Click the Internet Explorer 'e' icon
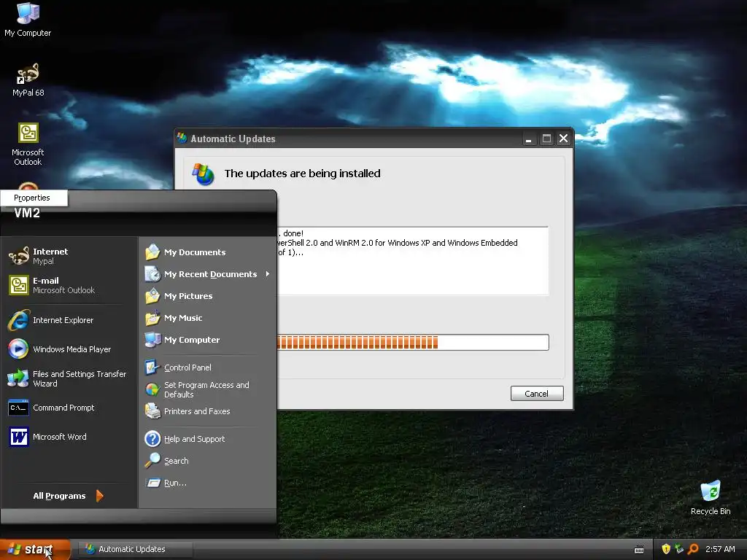The height and width of the screenshot is (560, 747). click(18, 320)
